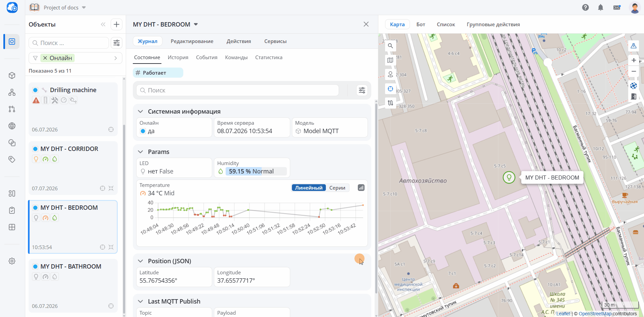644x317 pixels.
Task: Collapse the Position (JSON) section
Action: tap(141, 261)
